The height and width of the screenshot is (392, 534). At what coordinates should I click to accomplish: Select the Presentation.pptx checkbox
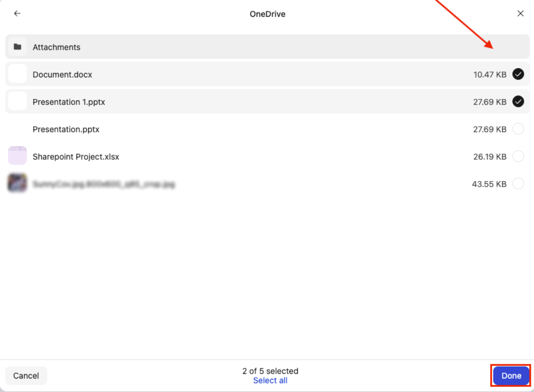518,129
